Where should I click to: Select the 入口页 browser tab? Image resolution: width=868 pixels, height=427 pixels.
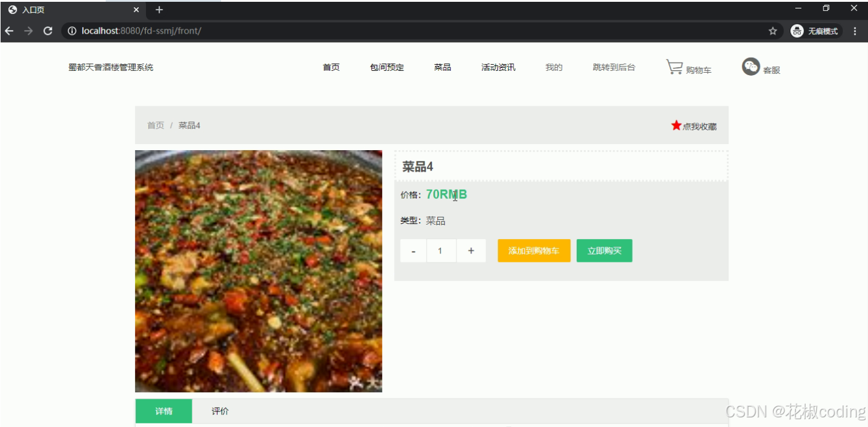coord(73,10)
